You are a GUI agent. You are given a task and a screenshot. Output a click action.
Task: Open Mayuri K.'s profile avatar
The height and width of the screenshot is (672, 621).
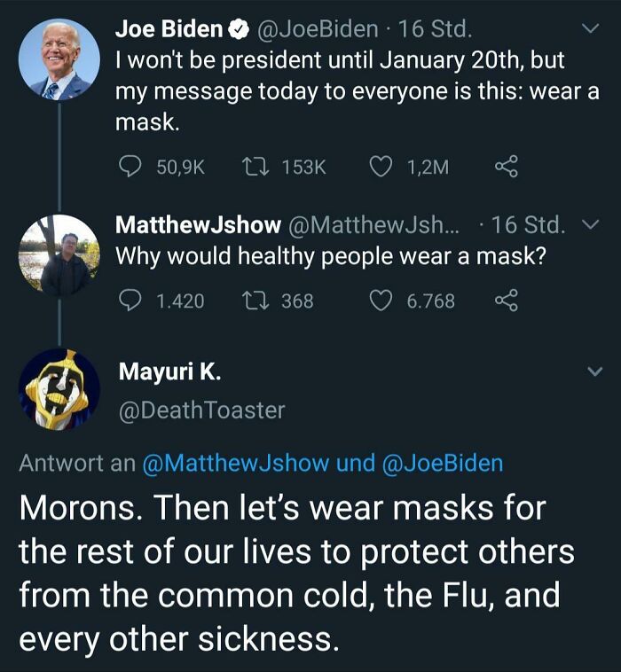tap(59, 389)
